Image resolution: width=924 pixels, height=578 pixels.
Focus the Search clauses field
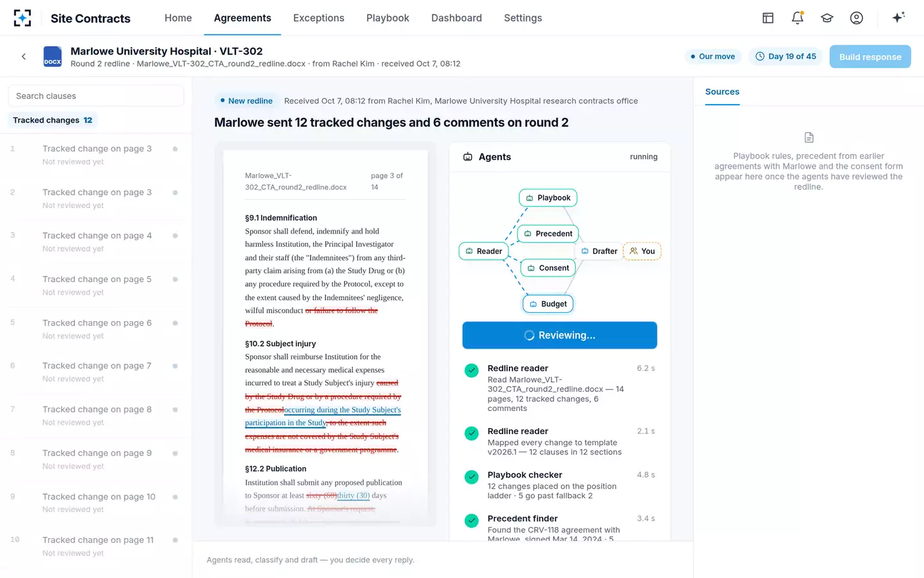coord(96,96)
